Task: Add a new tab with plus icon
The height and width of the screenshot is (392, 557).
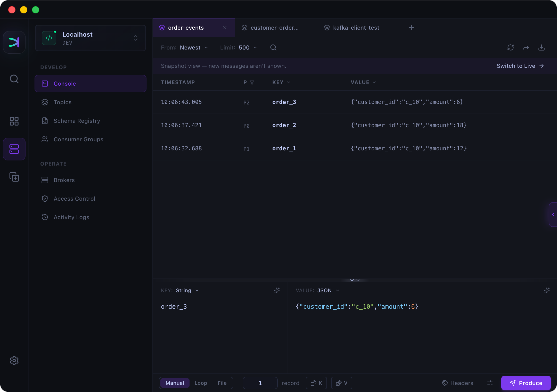Action: point(412,28)
